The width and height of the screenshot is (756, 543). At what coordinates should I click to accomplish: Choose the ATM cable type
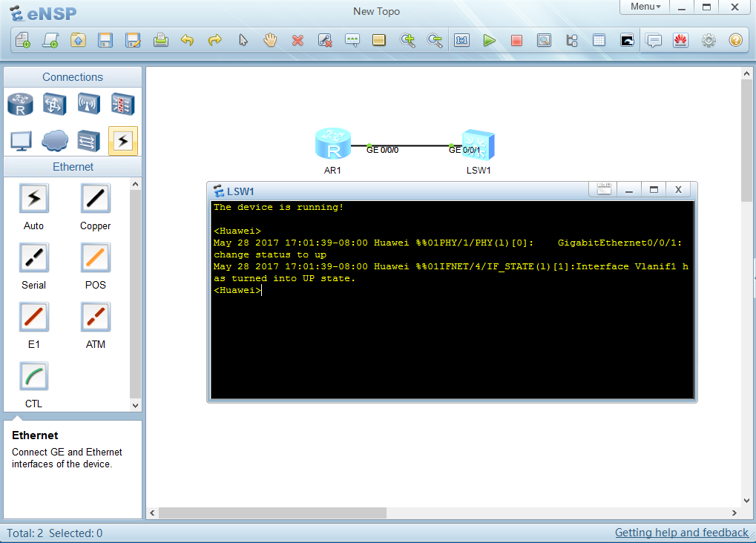click(x=96, y=317)
